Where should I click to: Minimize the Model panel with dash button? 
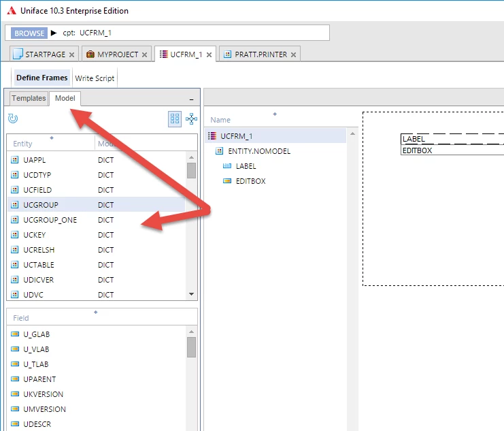[x=192, y=100]
